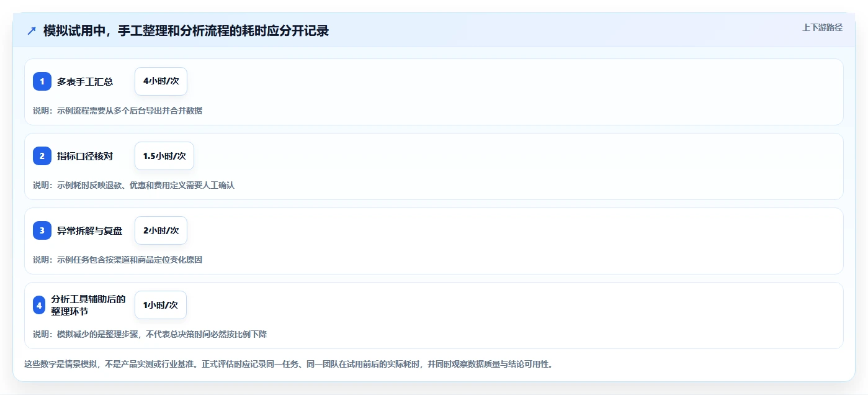Viewport: 868px width, 395px height.
Task: Click the number 3 step badge
Action: click(x=42, y=230)
